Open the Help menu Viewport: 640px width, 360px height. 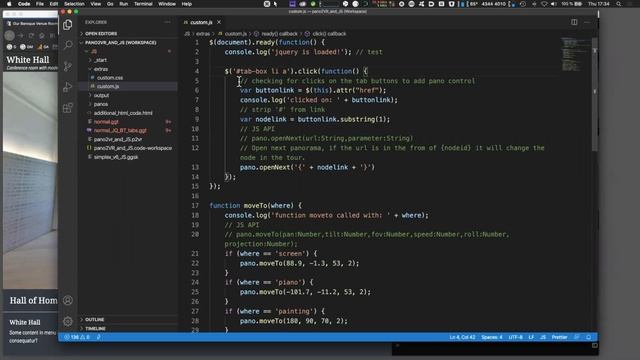tap(187, 4)
